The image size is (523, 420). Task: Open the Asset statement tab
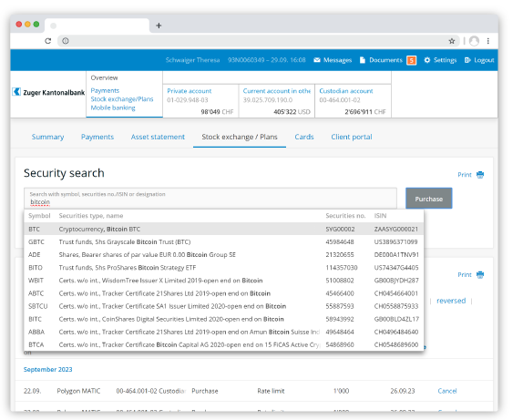click(158, 137)
